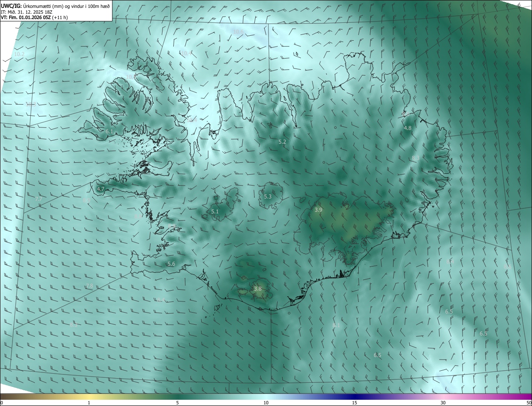
Task: Click the 3.9 value on Vatnajökull glacier
Action: tap(318, 210)
